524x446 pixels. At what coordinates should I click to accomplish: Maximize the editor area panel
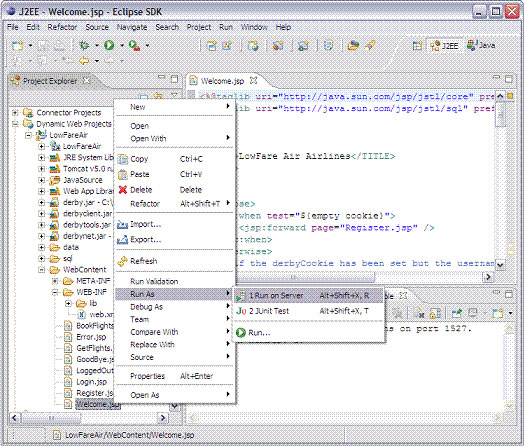(509, 79)
